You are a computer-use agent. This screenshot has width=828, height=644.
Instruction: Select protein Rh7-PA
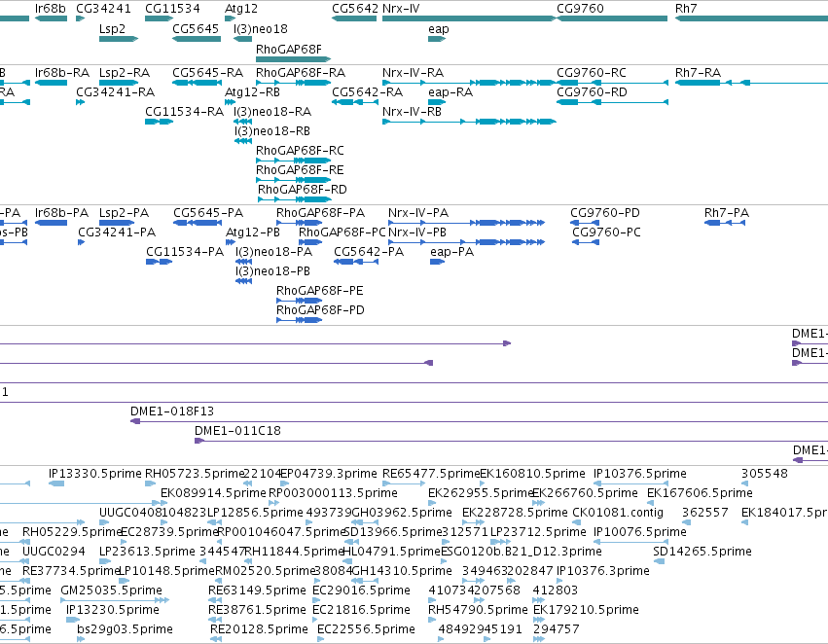(727, 213)
